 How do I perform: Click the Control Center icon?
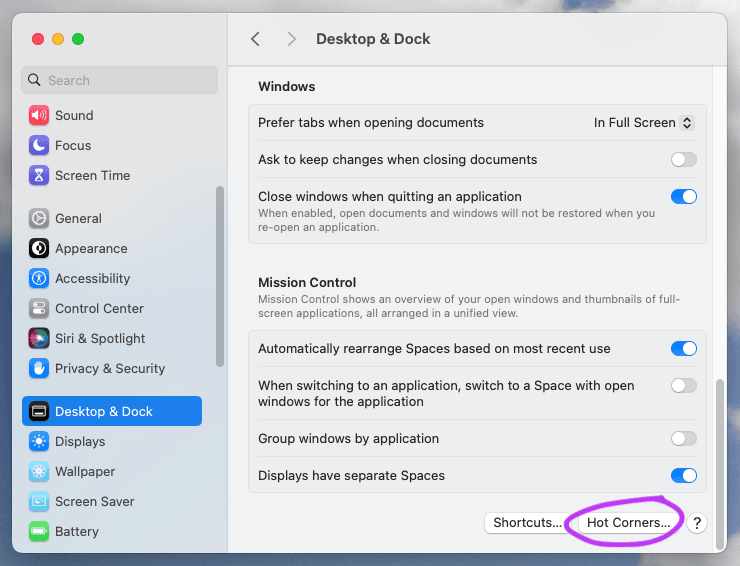click(x=39, y=309)
